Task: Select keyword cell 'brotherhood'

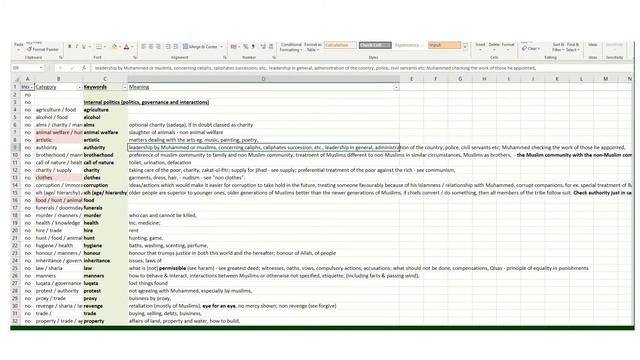Action: [x=105, y=155]
